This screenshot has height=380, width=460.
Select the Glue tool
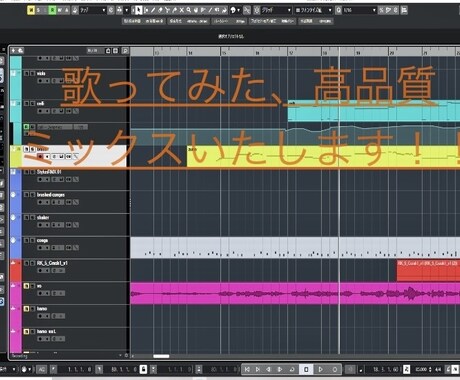click(174, 10)
